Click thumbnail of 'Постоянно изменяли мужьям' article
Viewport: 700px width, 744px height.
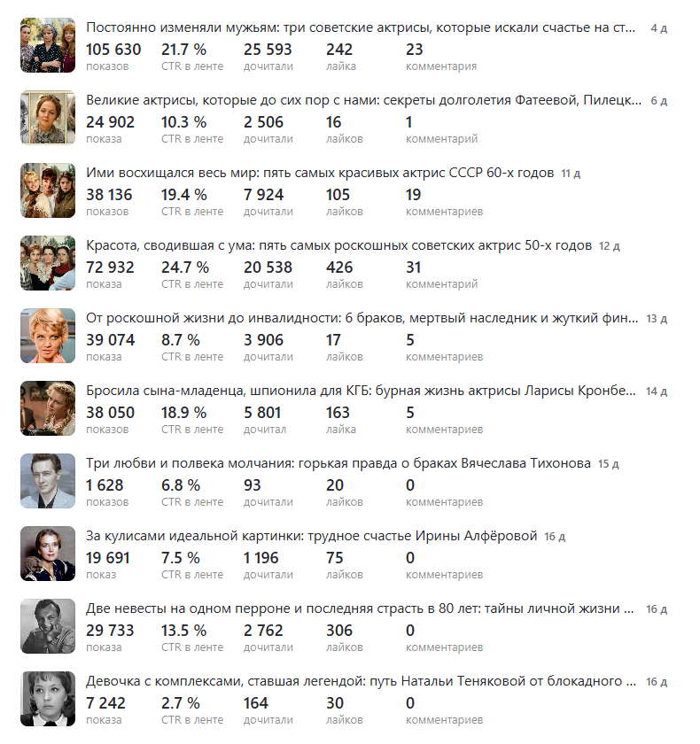pos(48,45)
